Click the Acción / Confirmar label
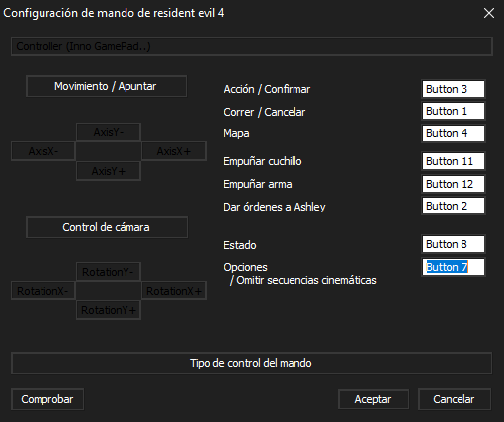 267,89
